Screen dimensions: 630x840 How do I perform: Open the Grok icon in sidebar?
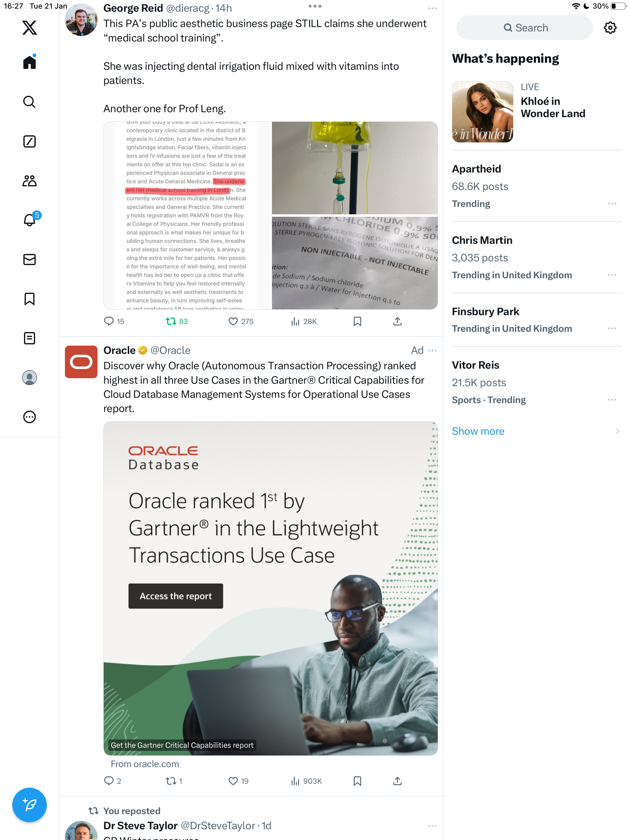(29, 141)
